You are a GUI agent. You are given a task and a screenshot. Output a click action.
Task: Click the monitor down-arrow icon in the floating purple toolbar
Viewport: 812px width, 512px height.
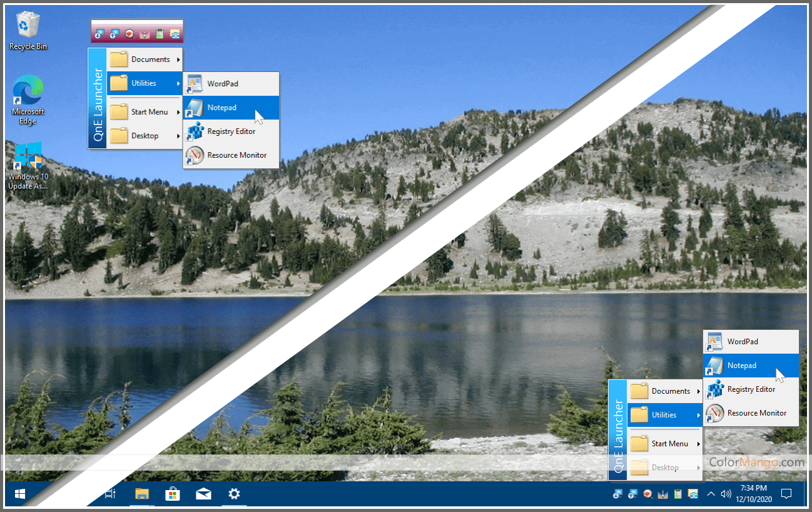pyautogui.click(x=99, y=34)
